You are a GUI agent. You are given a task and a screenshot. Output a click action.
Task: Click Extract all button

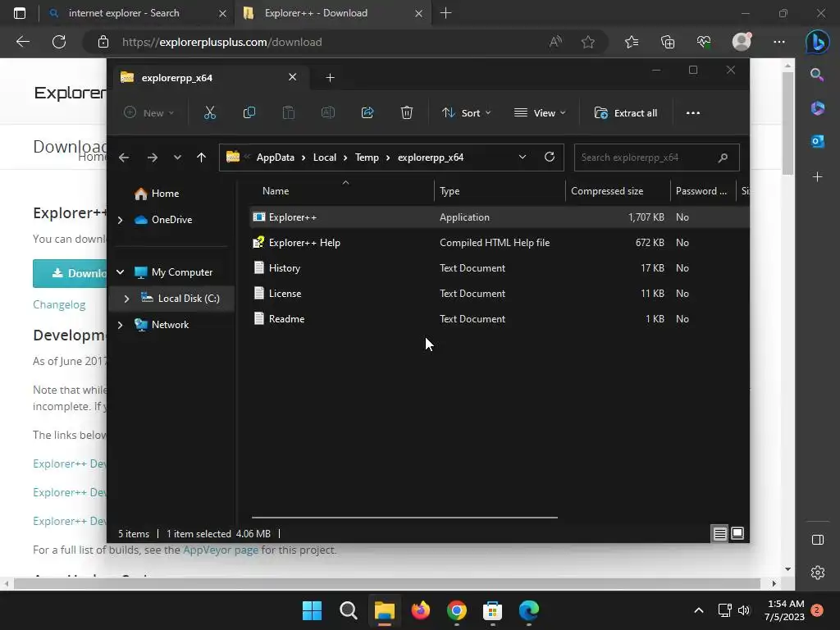[x=626, y=113]
